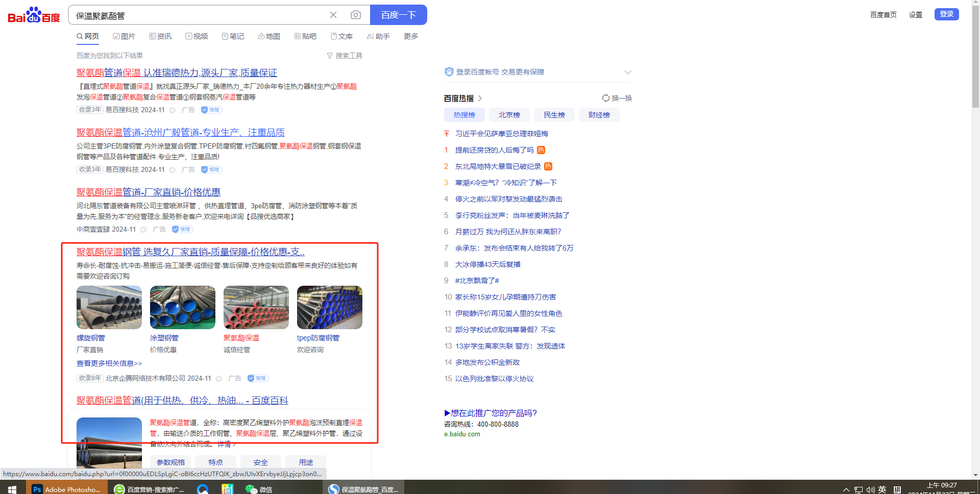Screen dimensions: 980x494
Task: Click hot topic 月薪过万 我为何还从胖东来离职?
Action: (x=508, y=232)
